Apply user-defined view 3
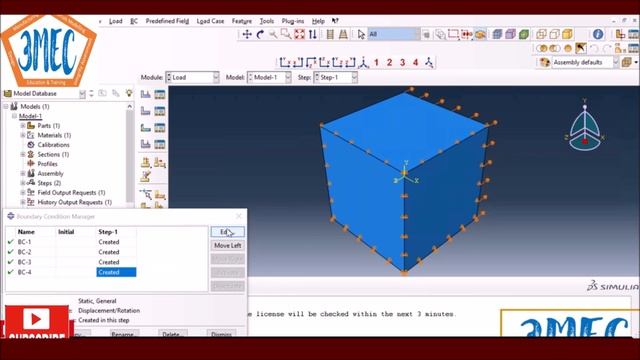The height and width of the screenshot is (360, 640). 402,62
